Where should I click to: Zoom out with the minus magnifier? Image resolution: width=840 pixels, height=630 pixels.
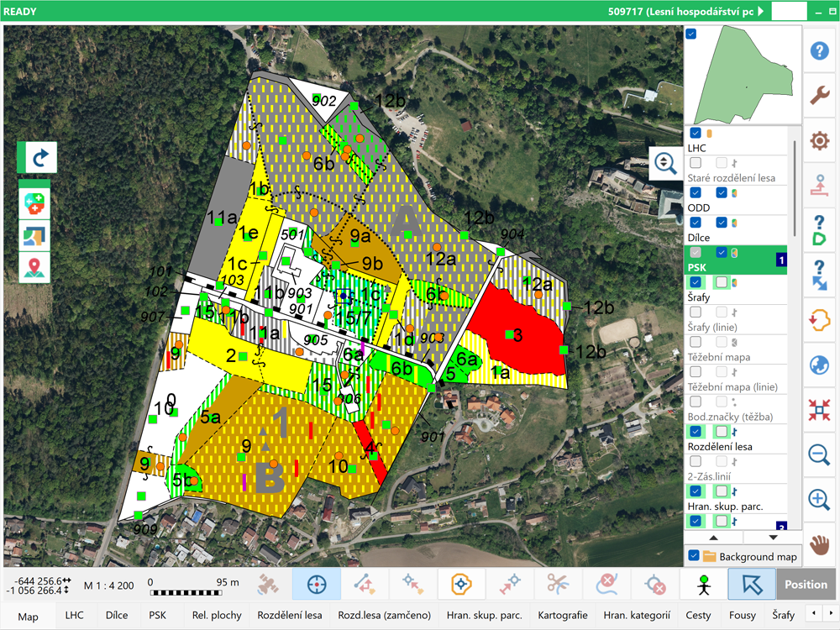(x=819, y=454)
